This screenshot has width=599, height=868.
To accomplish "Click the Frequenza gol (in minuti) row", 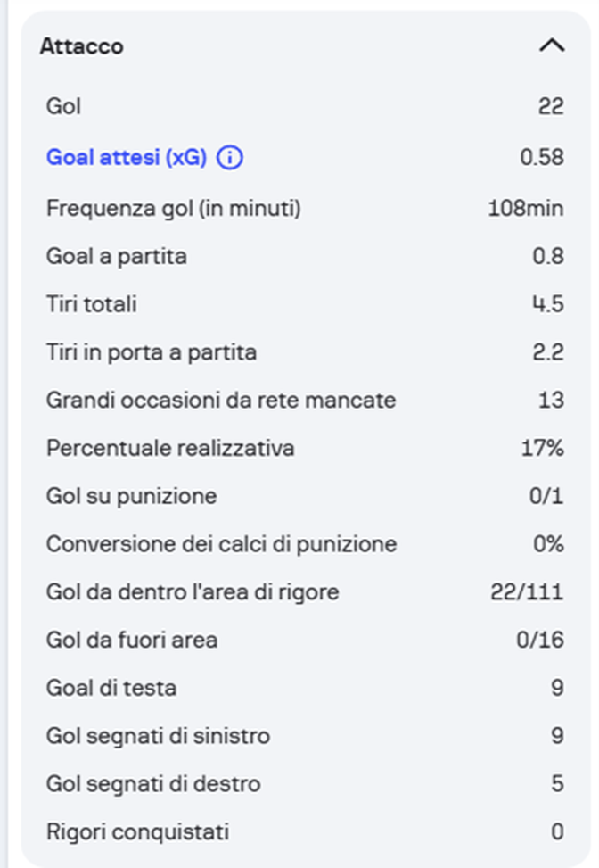I will coord(174,208).
